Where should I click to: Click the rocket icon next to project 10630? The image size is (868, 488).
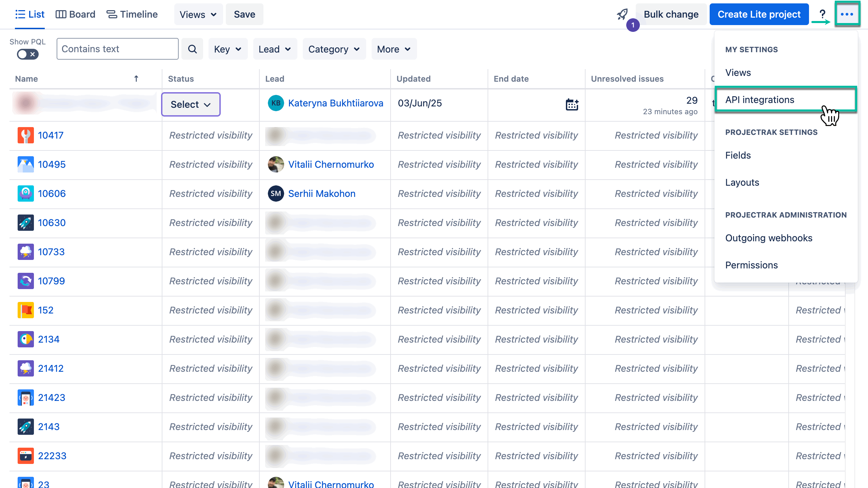tap(25, 223)
